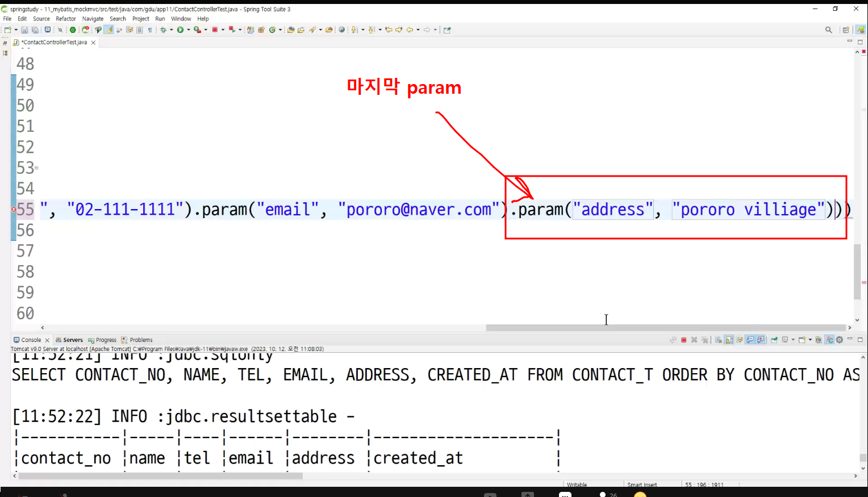
Task: Switch to the Servers tab
Action: [69, 340]
